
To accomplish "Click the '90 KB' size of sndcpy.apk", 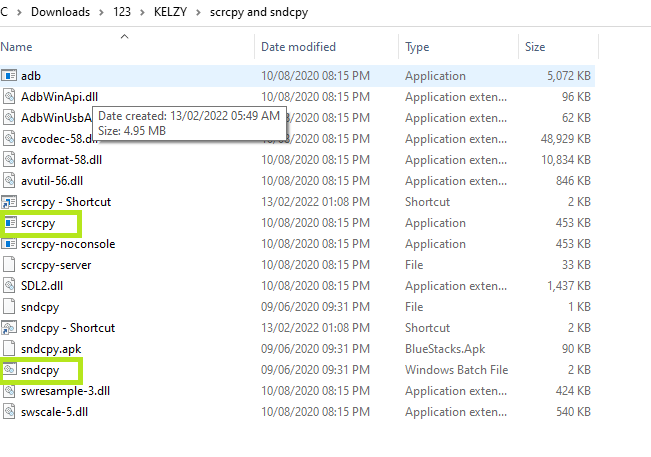I will [x=576, y=349].
